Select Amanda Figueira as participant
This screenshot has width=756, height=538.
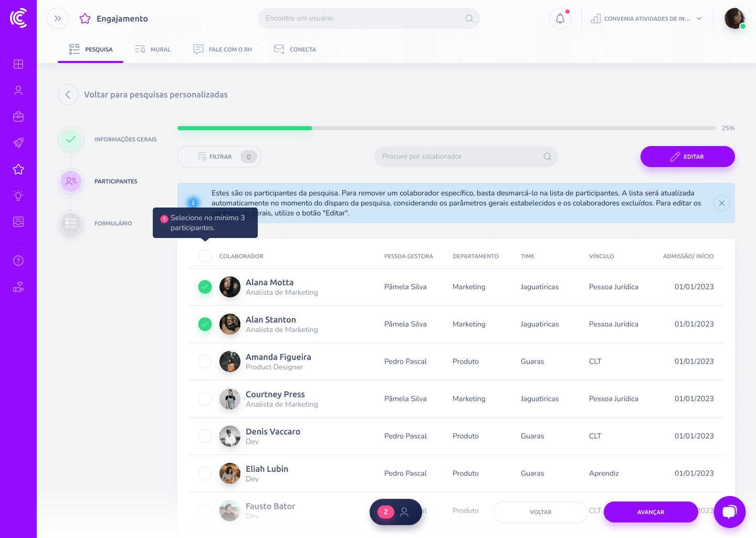(205, 361)
